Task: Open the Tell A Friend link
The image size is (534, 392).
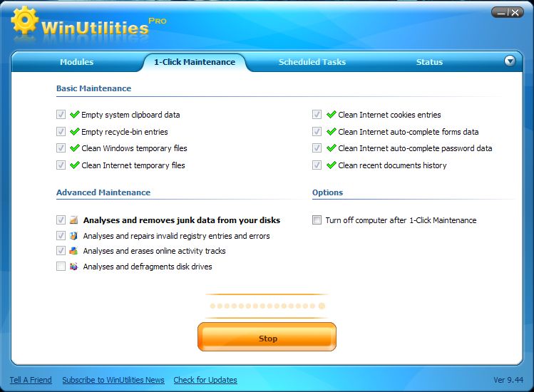Action: click(x=31, y=380)
